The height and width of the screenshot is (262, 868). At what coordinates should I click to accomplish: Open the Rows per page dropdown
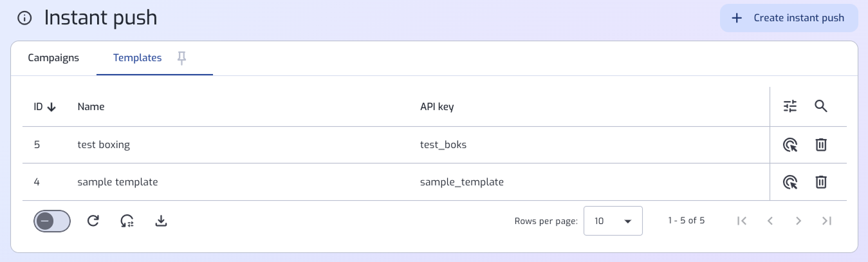(613, 221)
